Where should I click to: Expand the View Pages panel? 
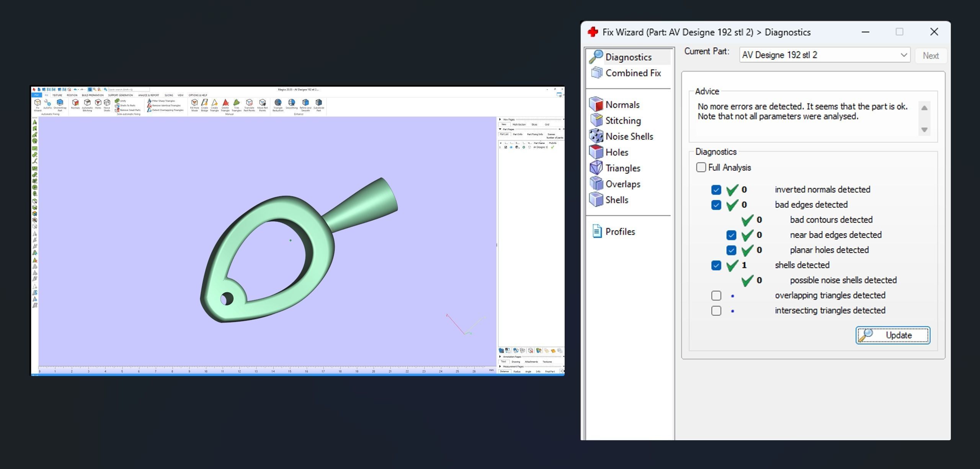(x=500, y=119)
